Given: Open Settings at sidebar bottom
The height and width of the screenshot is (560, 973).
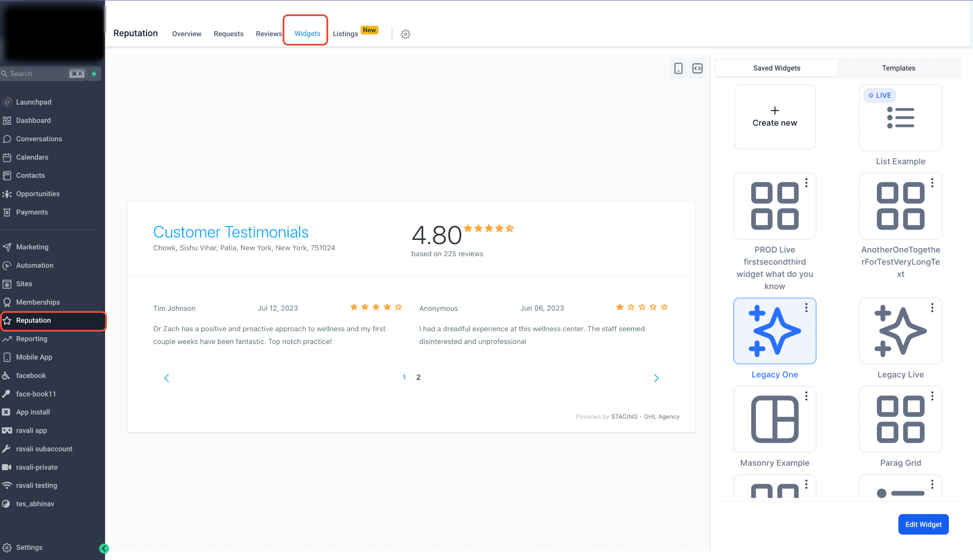Looking at the screenshot, I should [29, 547].
